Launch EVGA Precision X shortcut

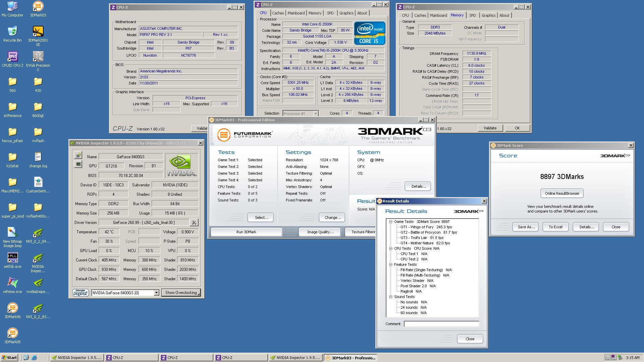click(38, 61)
